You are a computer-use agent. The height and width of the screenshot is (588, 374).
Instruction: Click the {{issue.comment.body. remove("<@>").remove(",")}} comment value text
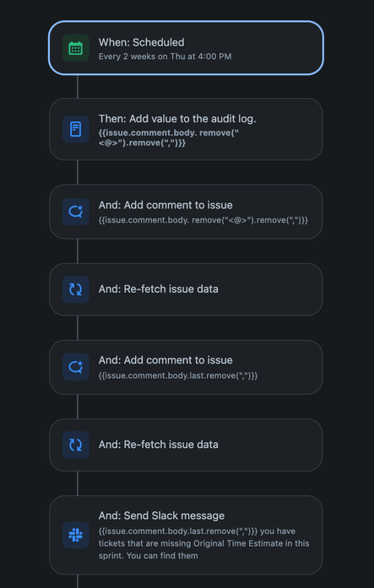[x=203, y=220]
